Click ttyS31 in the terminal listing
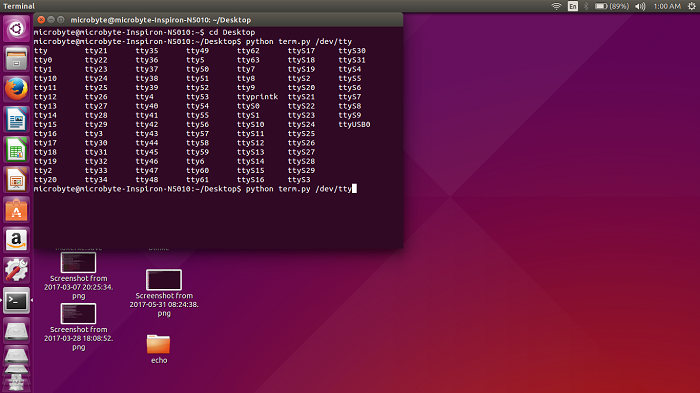This screenshot has width=700, height=393. pyautogui.click(x=352, y=60)
